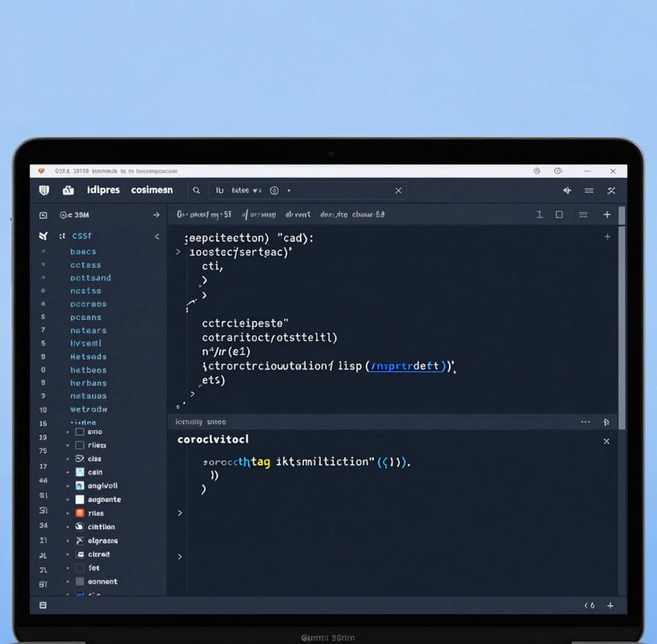
Task: Open the cosimean menu
Action: (x=151, y=190)
